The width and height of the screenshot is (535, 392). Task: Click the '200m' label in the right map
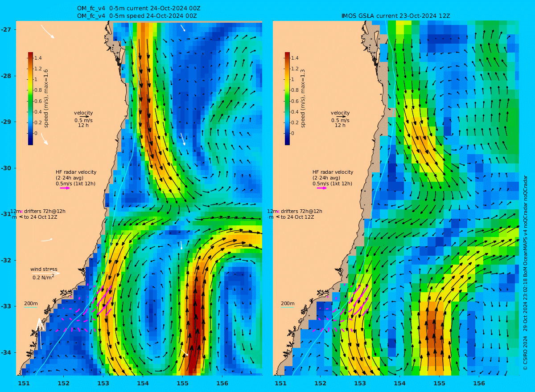pos(287,303)
